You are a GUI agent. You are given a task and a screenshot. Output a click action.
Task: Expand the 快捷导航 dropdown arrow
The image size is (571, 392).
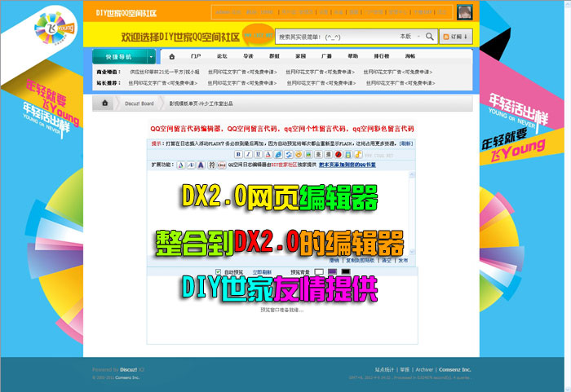[x=151, y=57]
